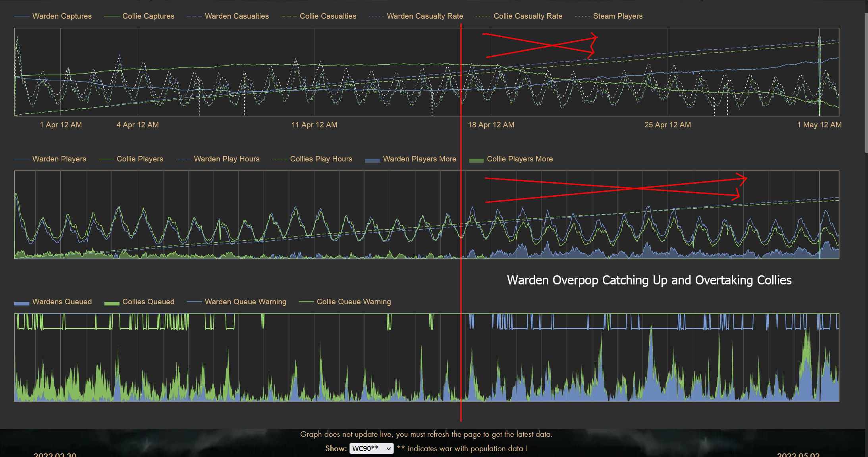
Task: Hide the Warden Queue Warning line
Action: [x=245, y=302]
